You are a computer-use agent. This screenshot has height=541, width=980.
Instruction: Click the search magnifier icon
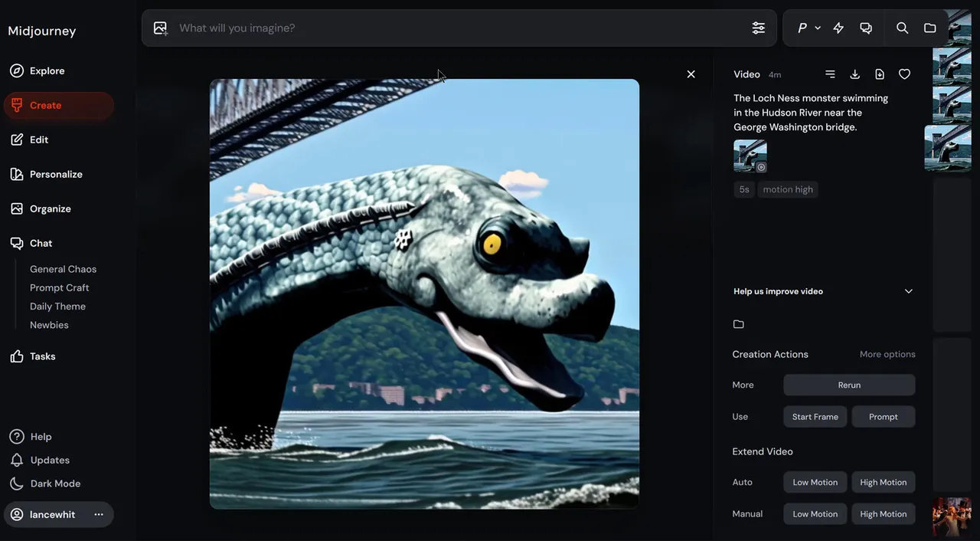pos(902,28)
